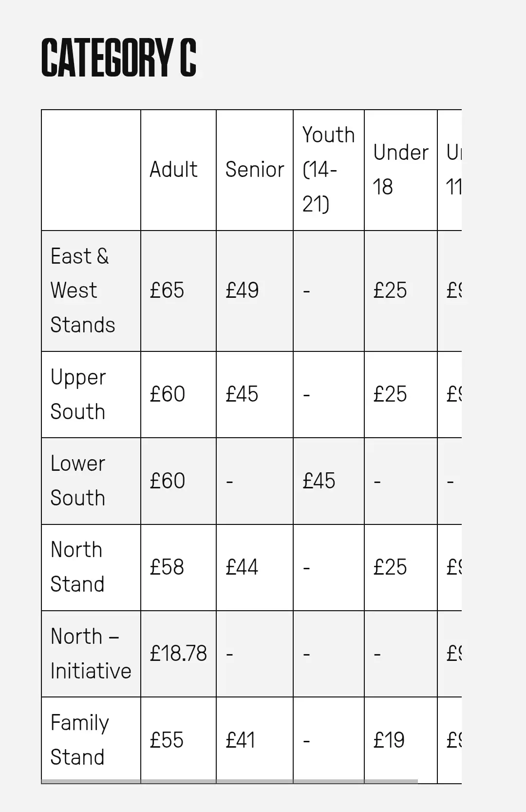Viewport: 526px width, 812px height.
Task: Click the Lower South £45 youth price
Action: [319, 481]
